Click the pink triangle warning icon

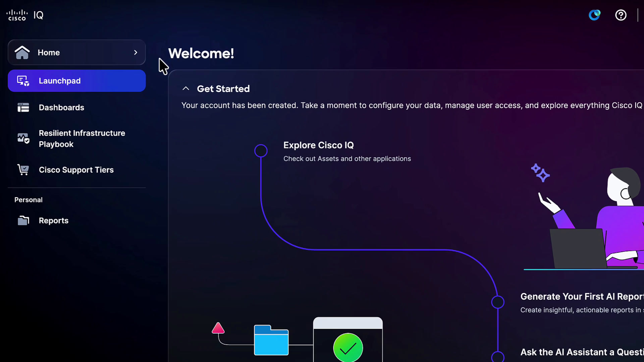tap(218, 328)
